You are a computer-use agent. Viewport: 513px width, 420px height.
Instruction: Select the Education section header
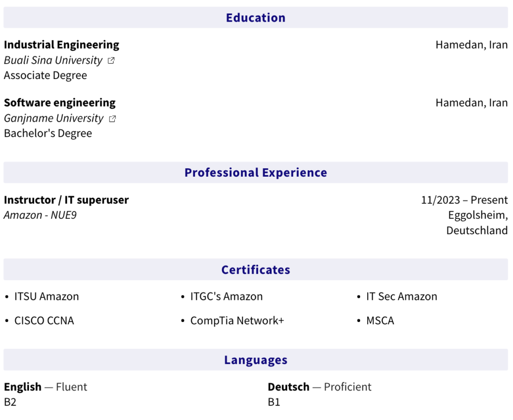pyautogui.click(x=255, y=18)
